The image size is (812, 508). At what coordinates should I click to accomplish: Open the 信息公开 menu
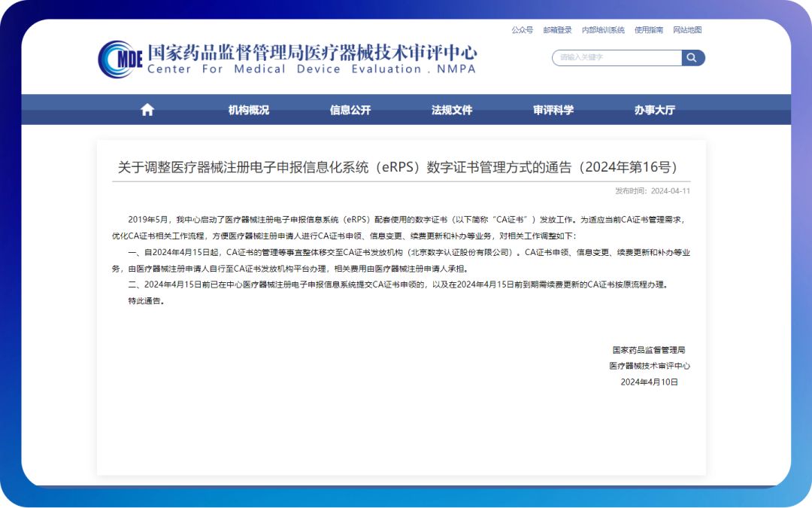click(350, 110)
